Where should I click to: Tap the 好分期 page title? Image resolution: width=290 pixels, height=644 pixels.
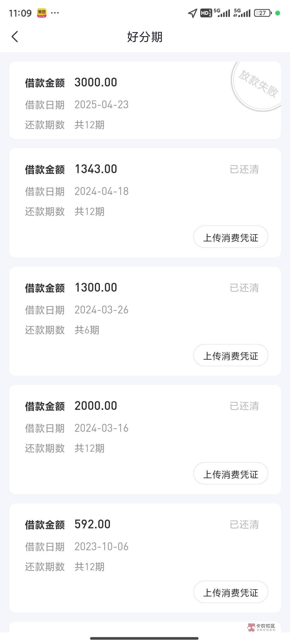[x=145, y=37]
